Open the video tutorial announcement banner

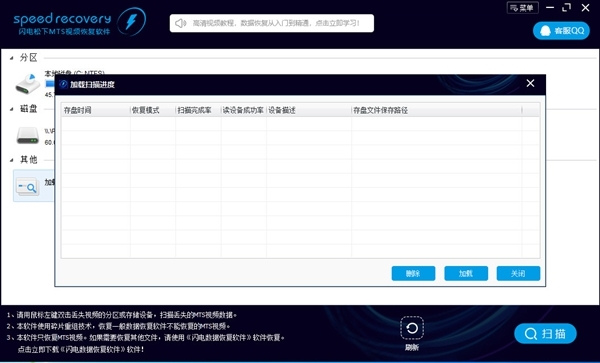click(x=272, y=23)
